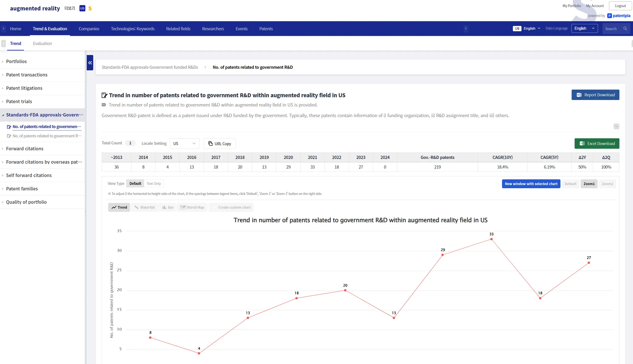Collapse the sidebar with double-chevron icon
This screenshot has height=364, width=633.
point(90,63)
